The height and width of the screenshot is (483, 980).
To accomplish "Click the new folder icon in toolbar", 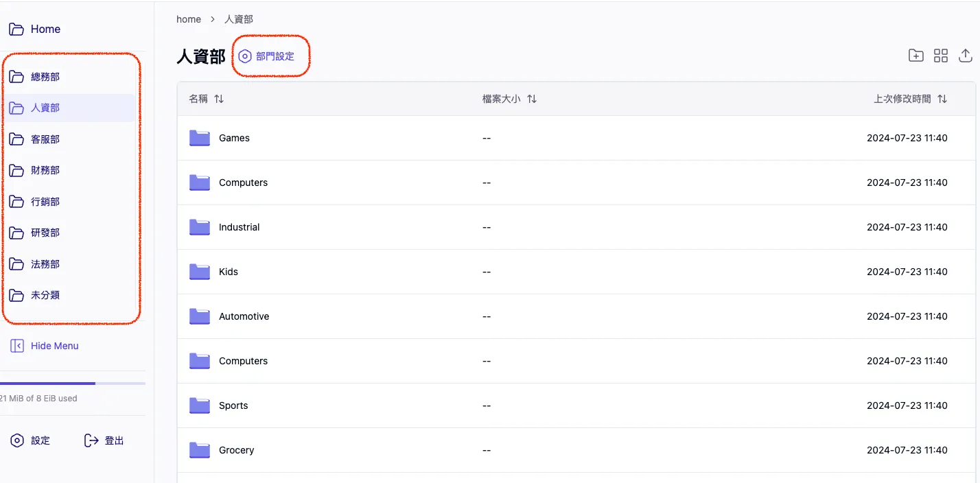I will [915, 56].
